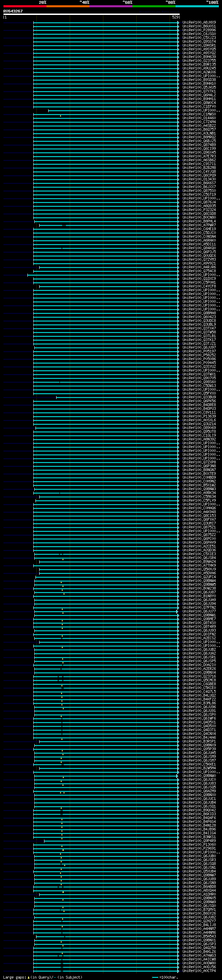Click the cyan alignment bar for UniRef100_Q6JU77
The image size is (222, 980).
click(106, 612)
